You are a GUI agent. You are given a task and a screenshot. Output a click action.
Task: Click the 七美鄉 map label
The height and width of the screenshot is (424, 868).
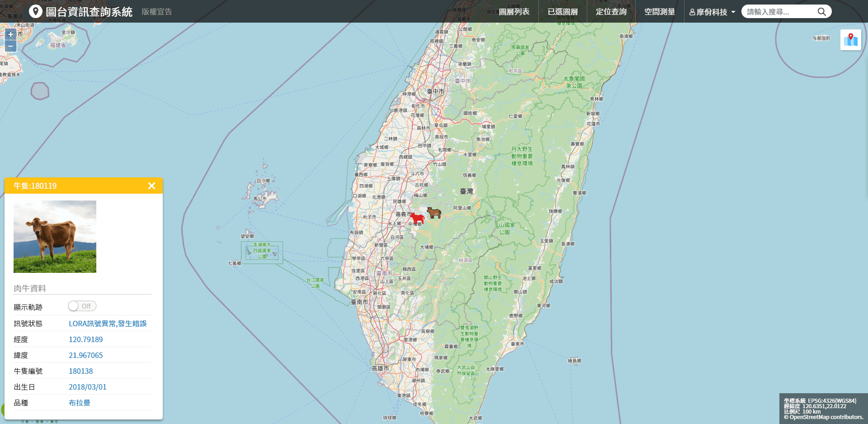(x=234, y=263)
